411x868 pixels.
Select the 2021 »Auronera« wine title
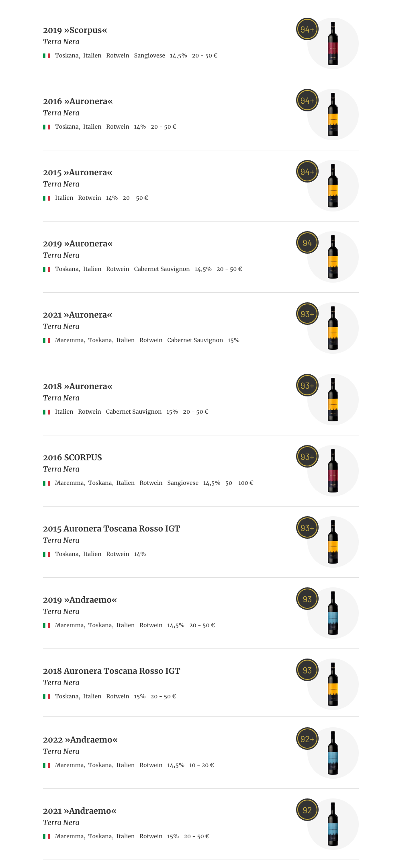tap(78, 315)
